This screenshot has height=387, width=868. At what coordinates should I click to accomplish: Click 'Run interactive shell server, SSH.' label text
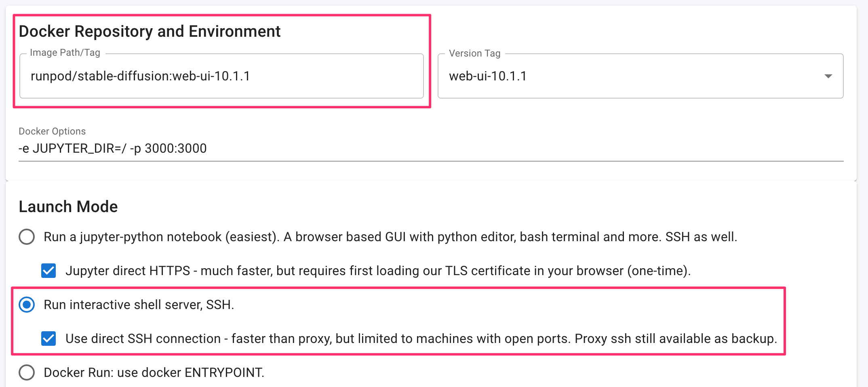(139, 305)
